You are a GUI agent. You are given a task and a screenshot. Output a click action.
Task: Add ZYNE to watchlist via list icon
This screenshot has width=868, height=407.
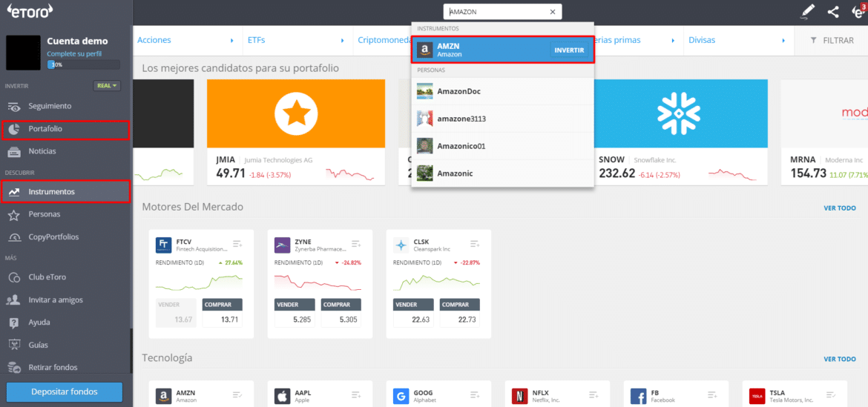pyautogui.click(x=356, y=244)
